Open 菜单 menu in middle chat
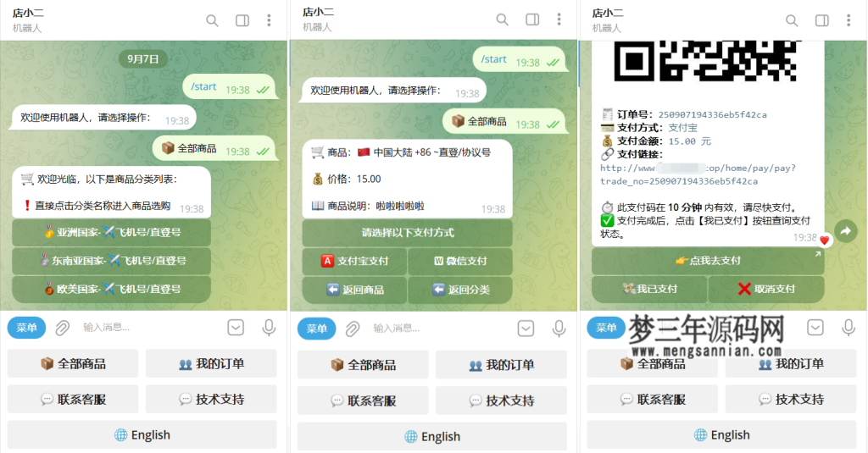The image size is (868, 453). [x=317, y=329]
